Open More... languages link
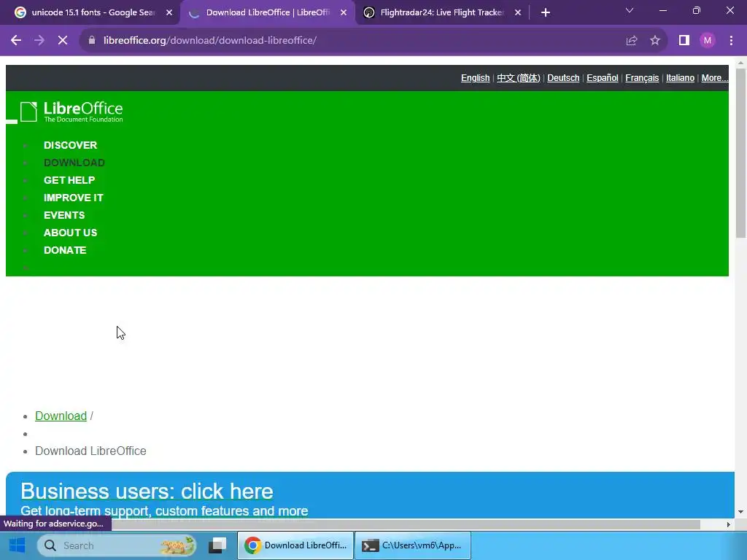747x560 pixels. click(715, 78)
